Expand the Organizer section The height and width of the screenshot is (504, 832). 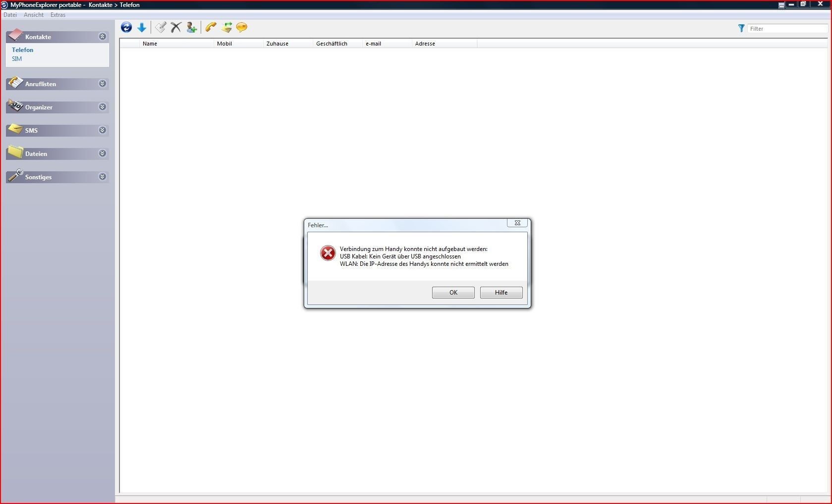tap(103, 107)
